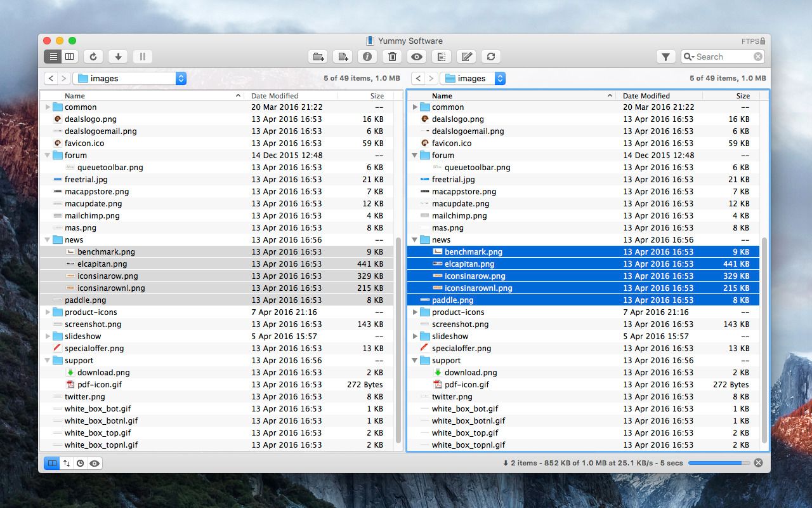Screen dimensions: 812x508
Task: Open the left pane images path dropdown
Action: point(181,78)
